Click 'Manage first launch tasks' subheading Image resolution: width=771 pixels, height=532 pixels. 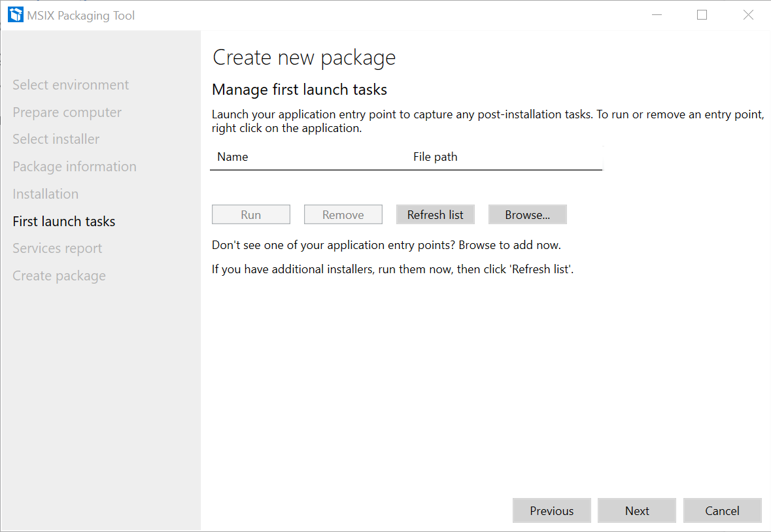[x=300, y=90]
